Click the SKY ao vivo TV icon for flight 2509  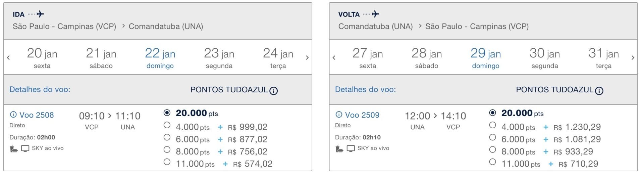coord(351,148)
